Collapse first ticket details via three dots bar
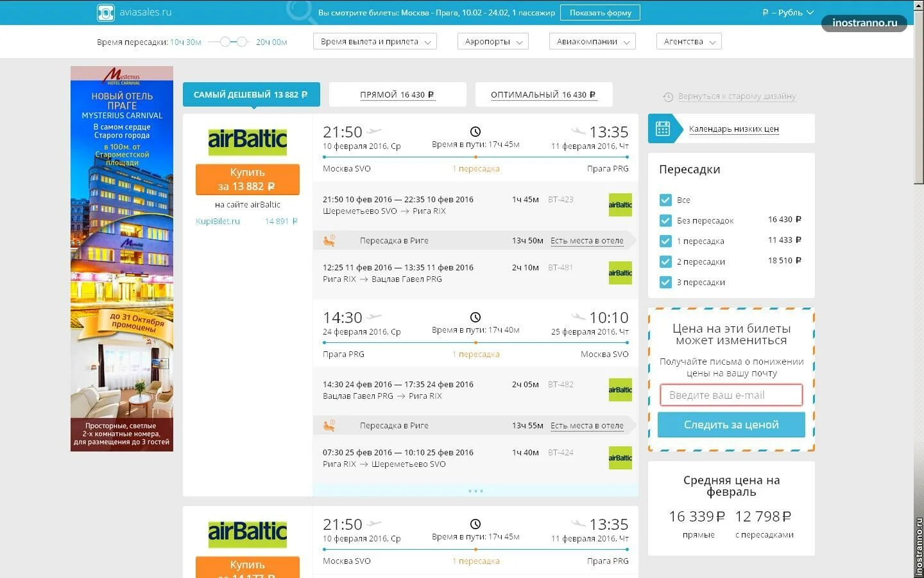This screenshot has height=578, width=924. coord(475,491)
